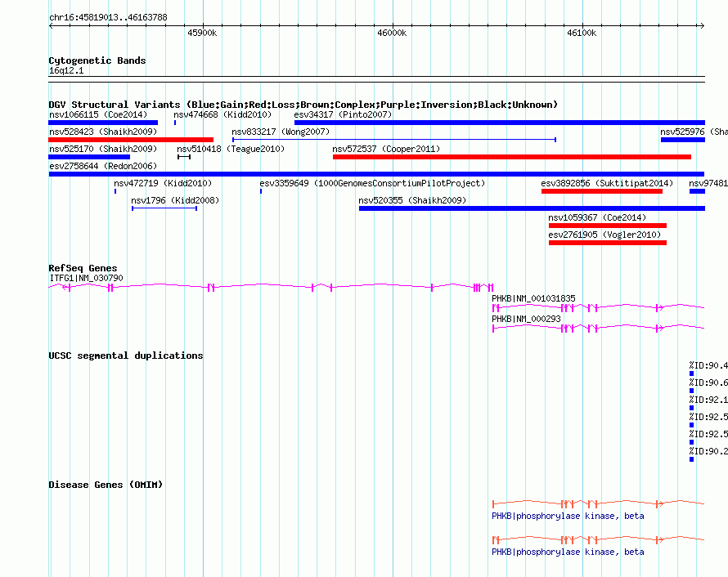Screen dimensions: 728x577
Task: Click the DGV Structural Variants track title
Action: point(303,105)
